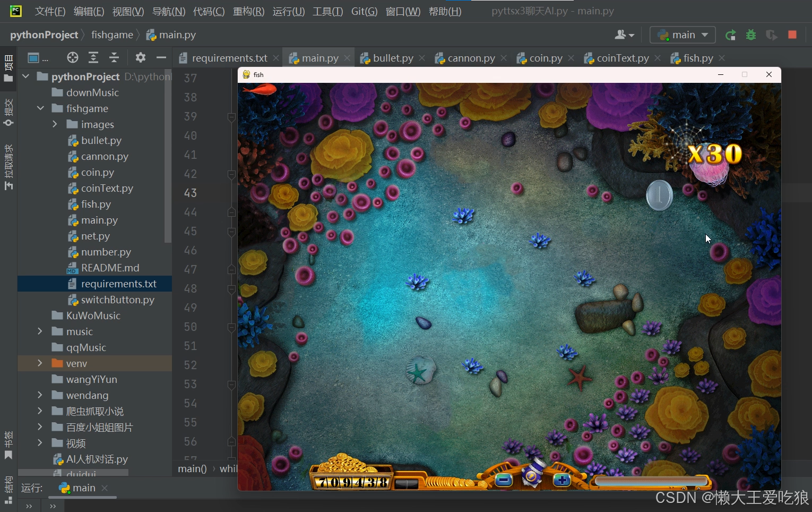This screenshot has width=812, height=512.
Task: Close the cannon.py editor tab
Action: [x=504, y=58]
